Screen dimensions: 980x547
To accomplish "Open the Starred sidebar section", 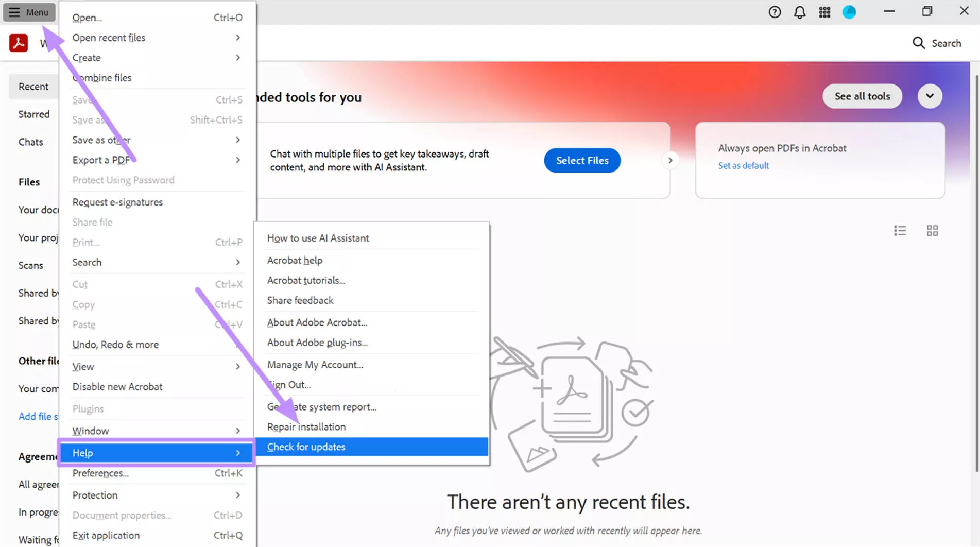I will tap(34, 114).
